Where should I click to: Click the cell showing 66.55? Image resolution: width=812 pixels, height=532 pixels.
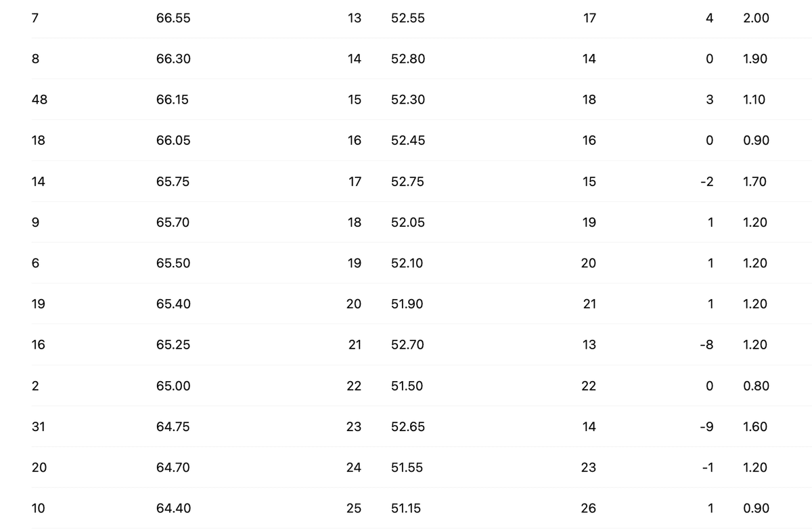[x=173, y=18]
